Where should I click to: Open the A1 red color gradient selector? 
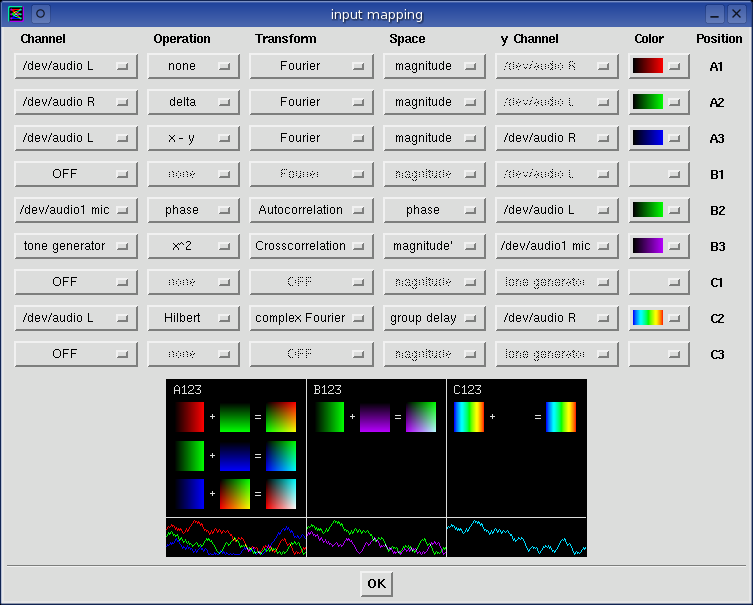(x=659, y=66)
